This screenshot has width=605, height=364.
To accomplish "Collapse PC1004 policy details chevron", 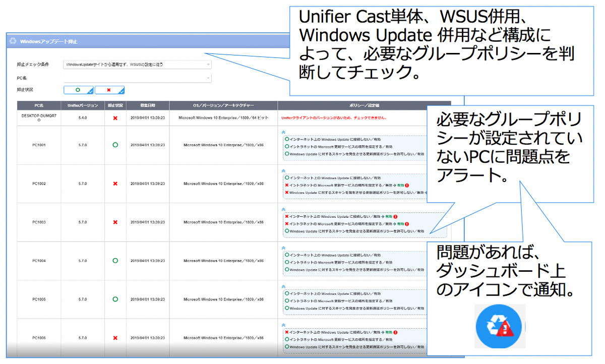I will coord(283,248).
